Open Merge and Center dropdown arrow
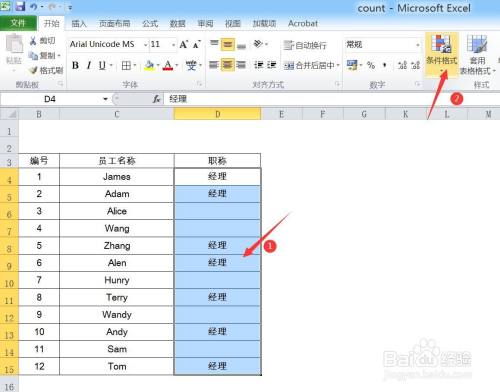The height and width of the screenshot is (392, 500). click(x=338, y=65)
